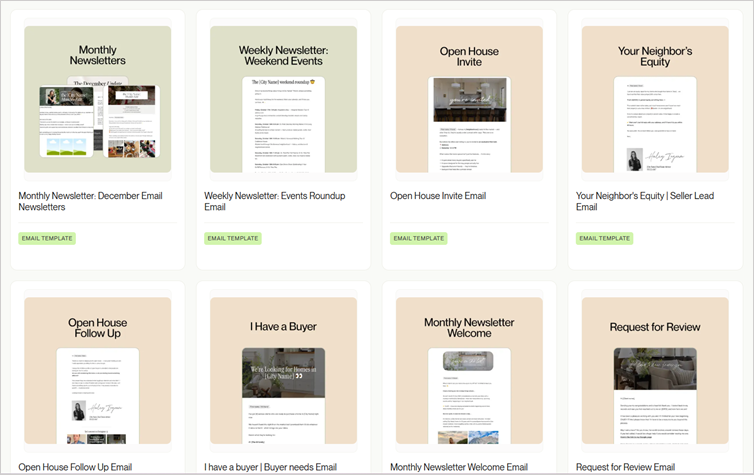Open the Request for Review thumbnail
The height and width of the screenshot is (475, 754).
tap(655, 371)
